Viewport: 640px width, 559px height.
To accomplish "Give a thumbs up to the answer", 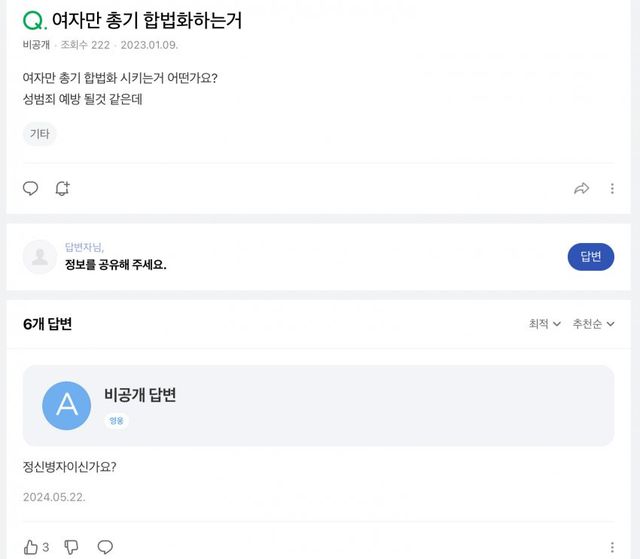I will [x=31, y=547].
